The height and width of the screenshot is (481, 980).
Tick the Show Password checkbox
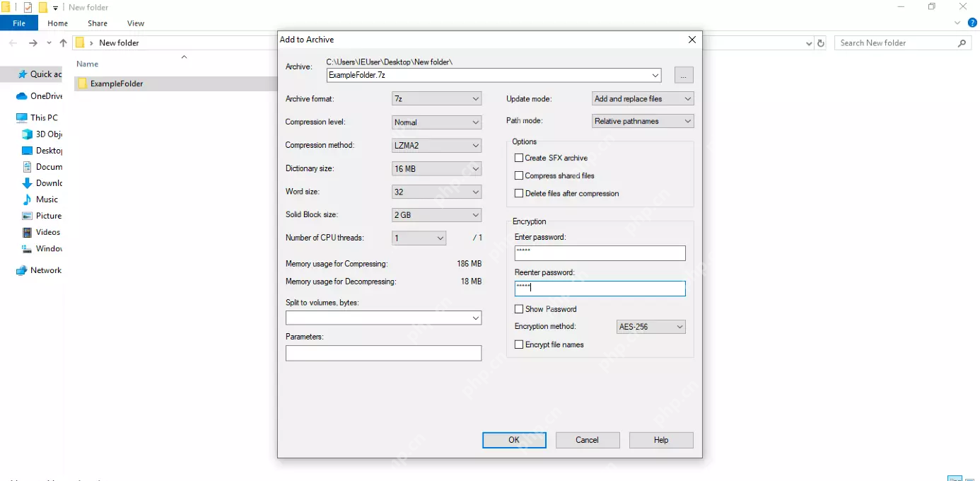tap(519, 309)
